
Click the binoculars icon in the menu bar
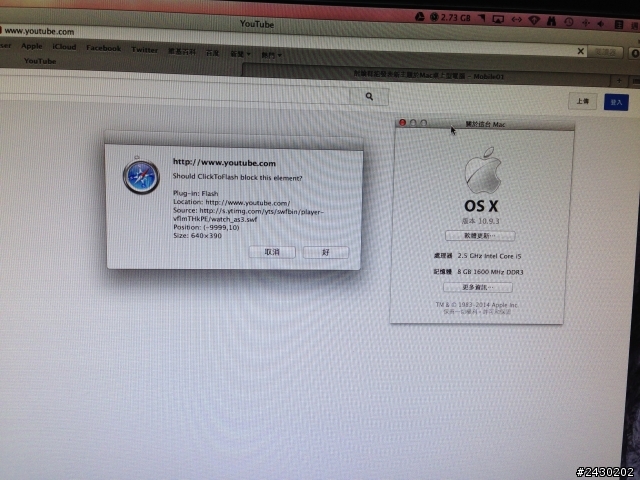(551, 21)
